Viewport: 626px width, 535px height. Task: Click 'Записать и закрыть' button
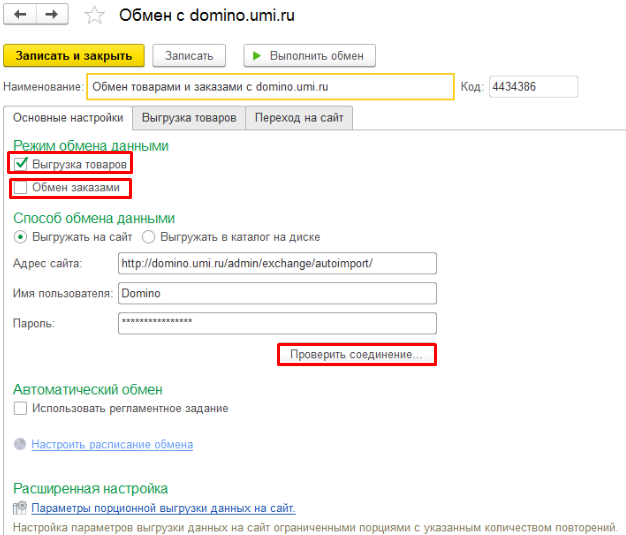pos(74,55)
